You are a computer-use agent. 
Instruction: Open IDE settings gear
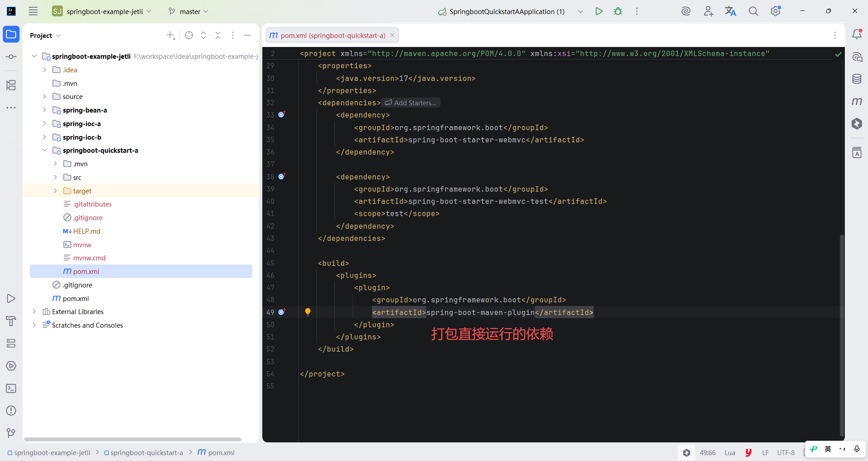pyautogui.click(x=776, y=11)
